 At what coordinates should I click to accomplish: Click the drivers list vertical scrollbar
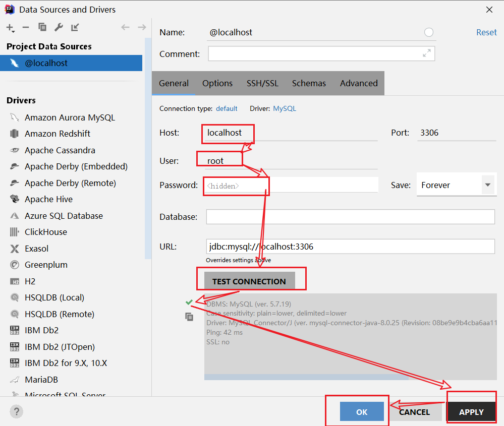(x=148, y=148)
